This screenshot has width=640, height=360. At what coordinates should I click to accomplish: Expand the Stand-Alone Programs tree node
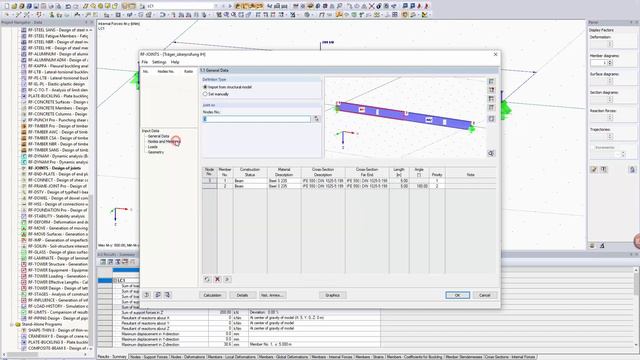coord(11,324)
